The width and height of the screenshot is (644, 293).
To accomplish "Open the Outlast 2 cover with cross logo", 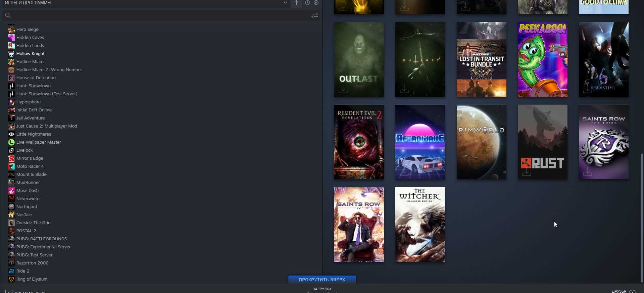I will tap(420, 59).
